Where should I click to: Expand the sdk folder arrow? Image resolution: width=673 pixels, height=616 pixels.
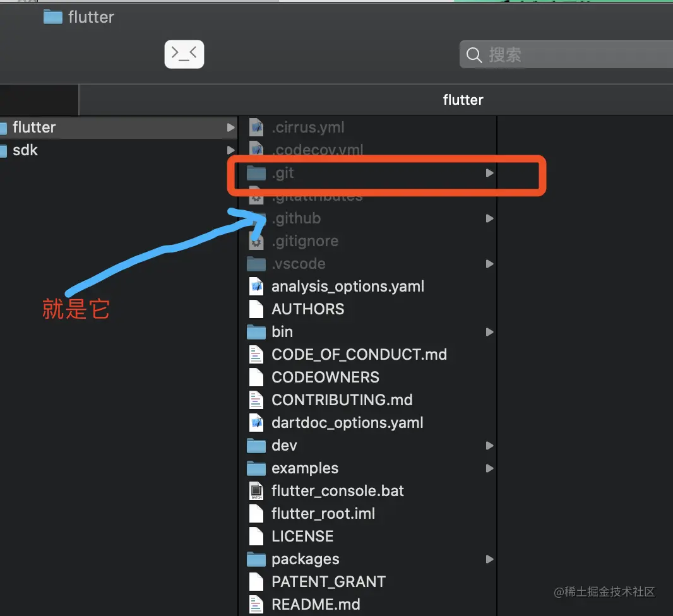pyautogui.click(x=230, y=150)
